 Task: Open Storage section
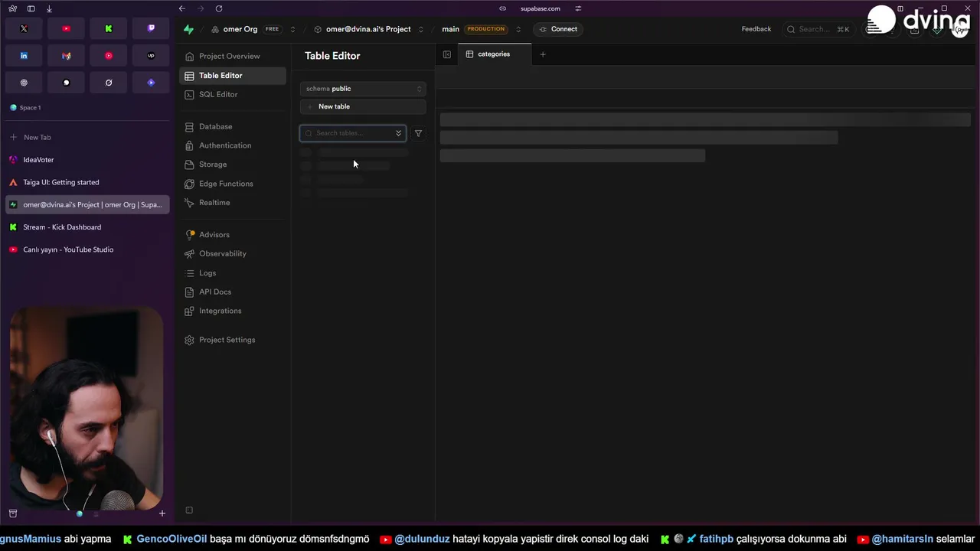click(233, 165)
